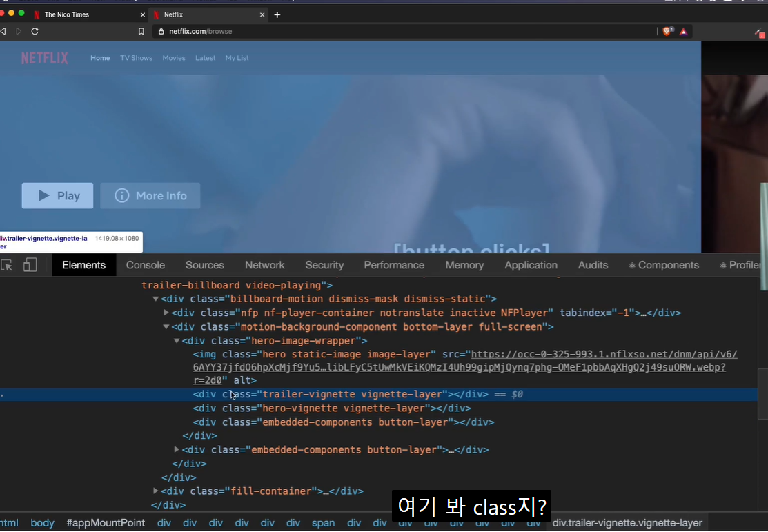Open the Performance tab

(x=394, y=265)
